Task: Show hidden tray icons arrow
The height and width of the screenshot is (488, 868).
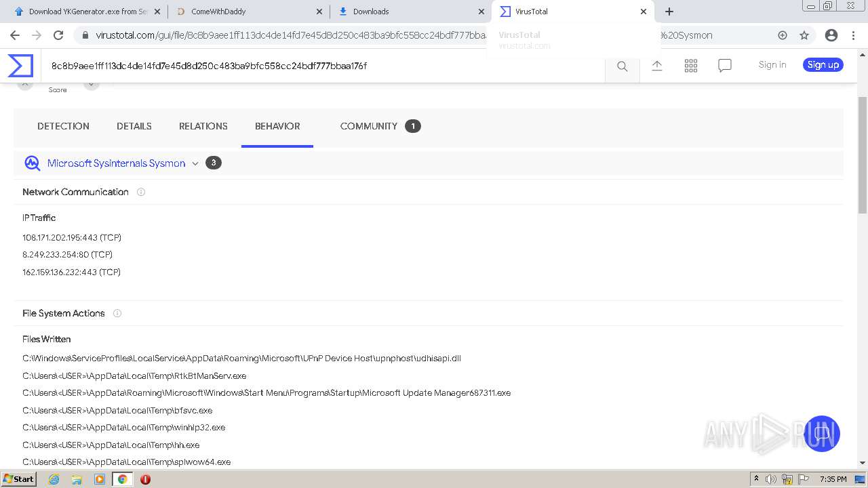Action: (x=756, y=479)
